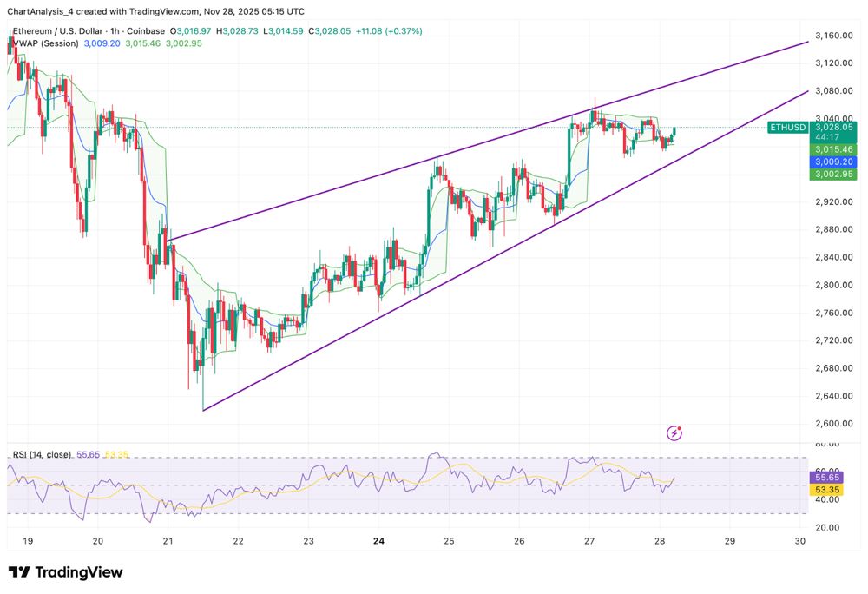Screen dimensions: 868x594
Task: Click the bold 24 date axis label
Action: 378,540
